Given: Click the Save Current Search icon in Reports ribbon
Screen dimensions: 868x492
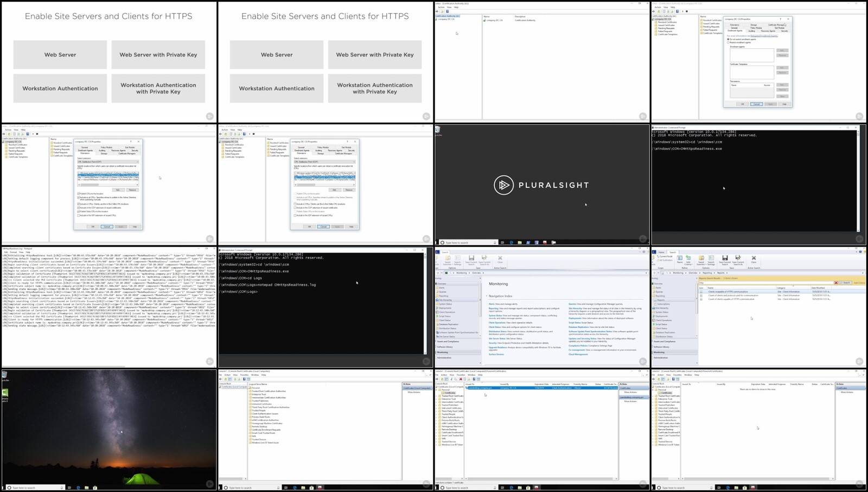Looking at the screenshot, I should [724, 258].
